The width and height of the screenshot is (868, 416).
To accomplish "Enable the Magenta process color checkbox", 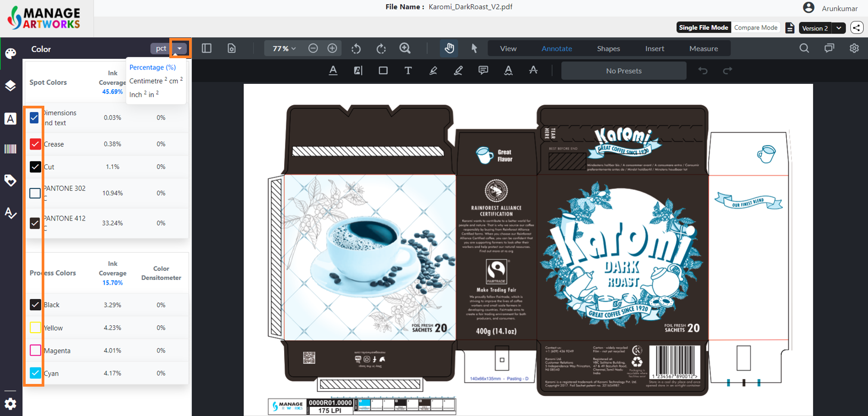I will (x=35, y=350).
